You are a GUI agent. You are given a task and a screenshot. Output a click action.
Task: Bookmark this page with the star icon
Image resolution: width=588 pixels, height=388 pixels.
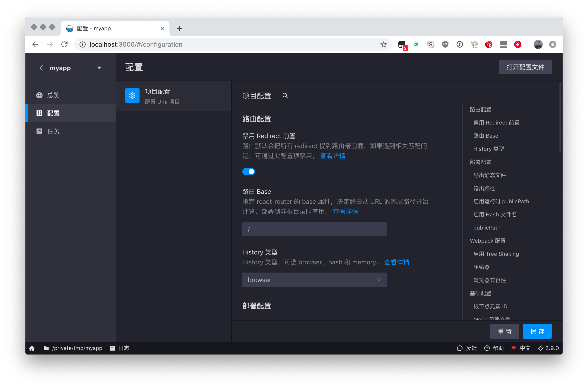point(383,45)
